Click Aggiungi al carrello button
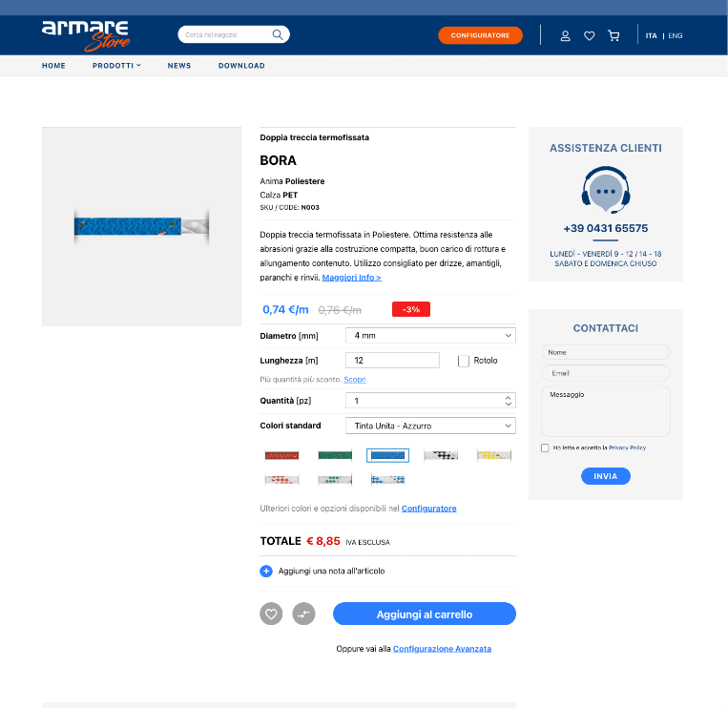 pos(425,614)
